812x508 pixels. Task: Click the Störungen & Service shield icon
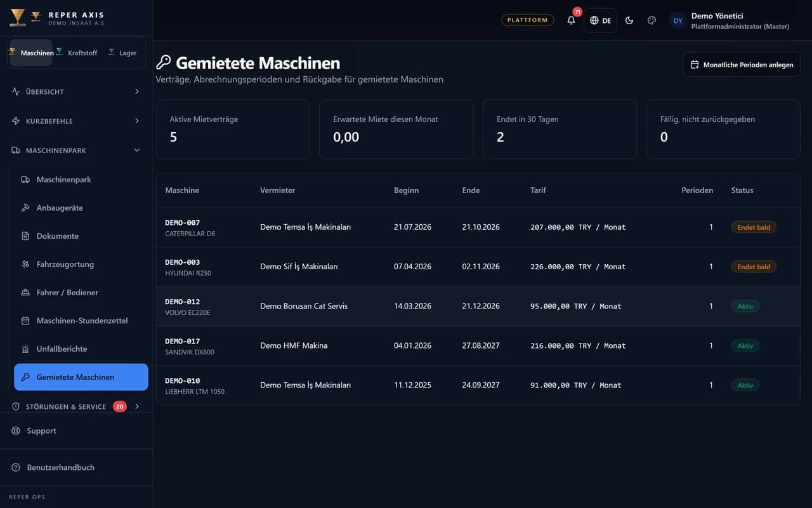[x=16, y=406]
